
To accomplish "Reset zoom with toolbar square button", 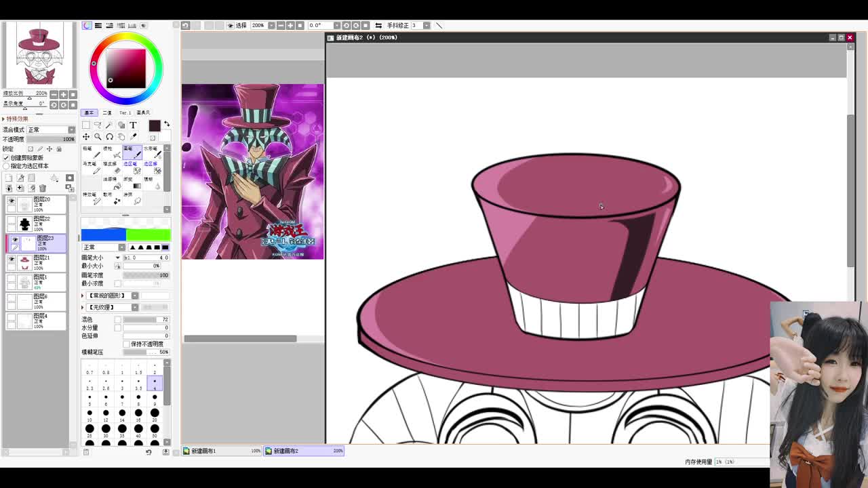I will (300, 25).
